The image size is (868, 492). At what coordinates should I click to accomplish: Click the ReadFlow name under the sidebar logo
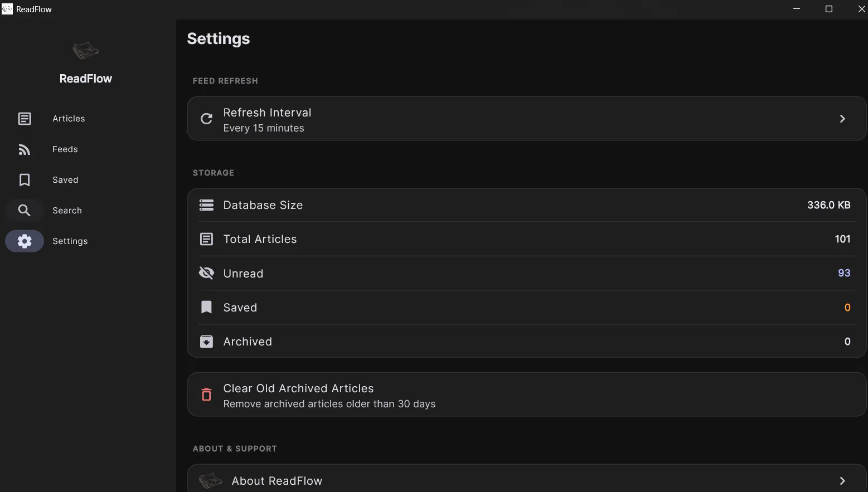[x=86, y=79]
